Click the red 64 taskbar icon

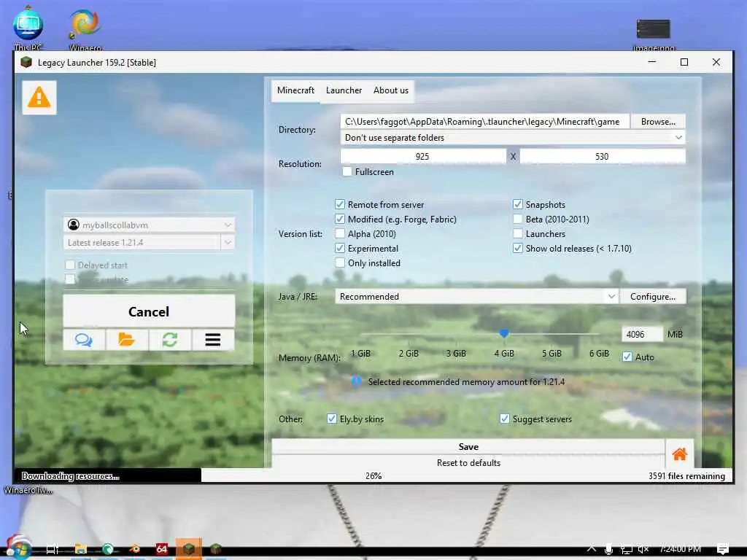pyautogui.click(x=162, y=549)
